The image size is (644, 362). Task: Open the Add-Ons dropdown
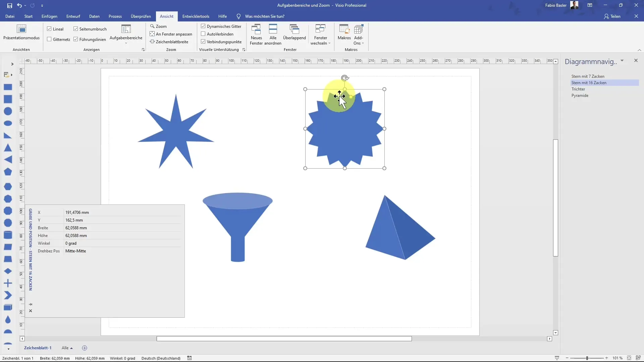tap(359, 35)
